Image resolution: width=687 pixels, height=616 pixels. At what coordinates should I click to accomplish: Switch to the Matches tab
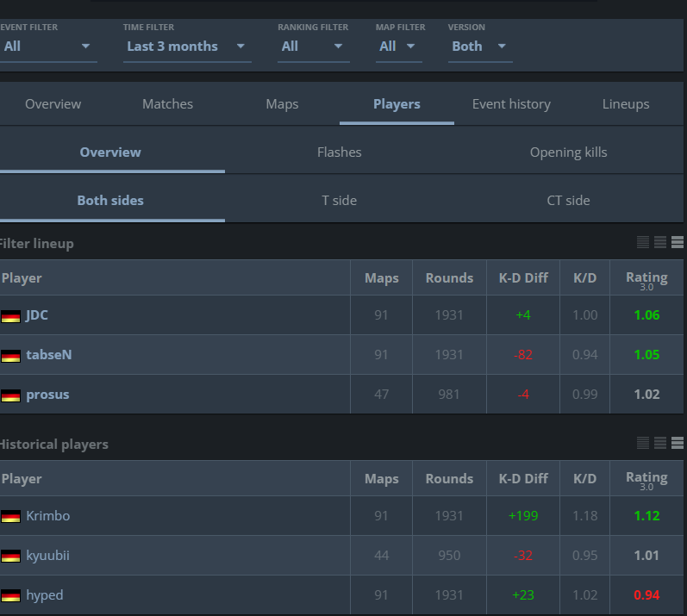tap(168, 104)
